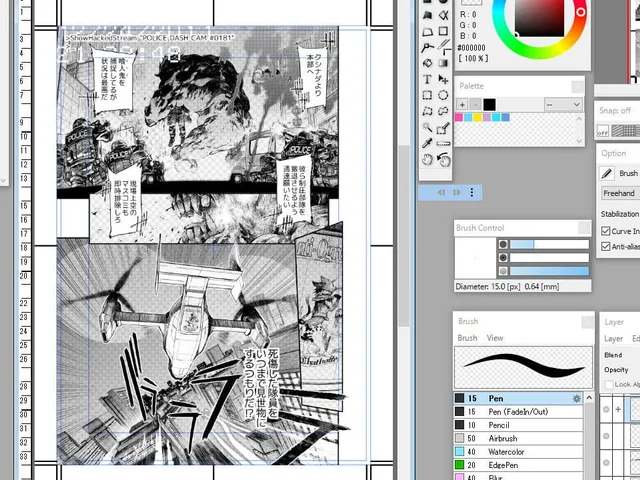Click the brush stroke preview

click(523, 367)
